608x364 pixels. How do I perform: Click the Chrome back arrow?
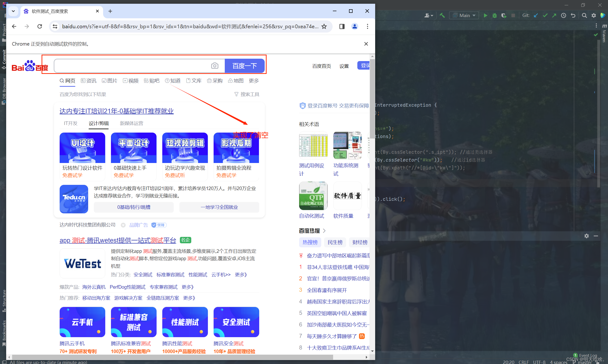(x=14, y=26)
